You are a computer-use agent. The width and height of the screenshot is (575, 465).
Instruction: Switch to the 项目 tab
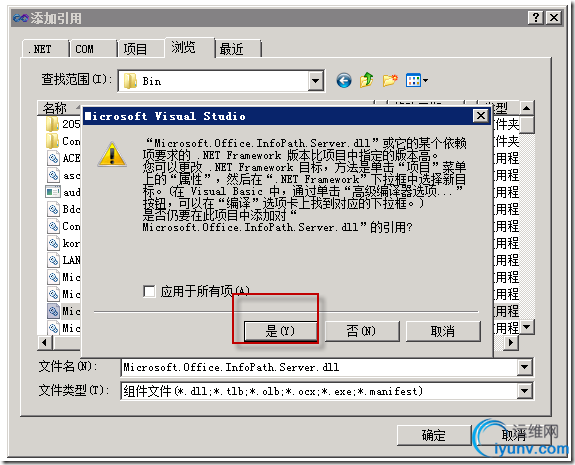(x=141, y=49)
